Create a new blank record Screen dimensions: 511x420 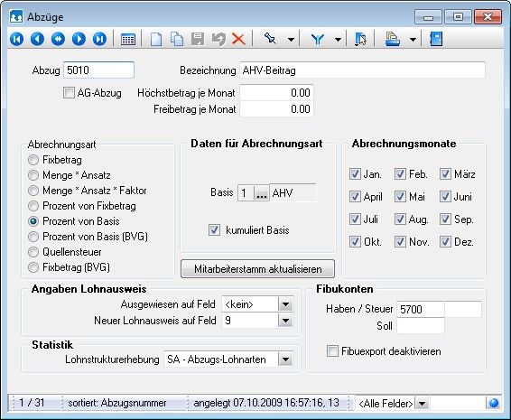(x=156, y=40)
